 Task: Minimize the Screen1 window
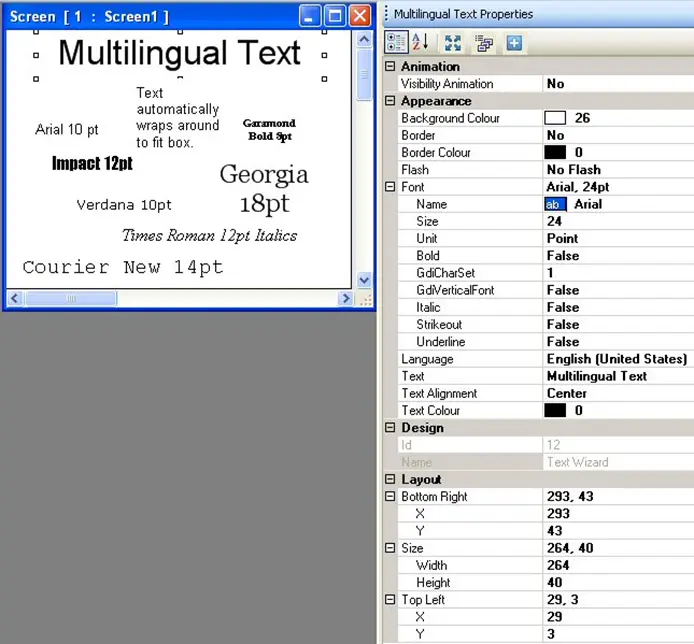(309, 16)
